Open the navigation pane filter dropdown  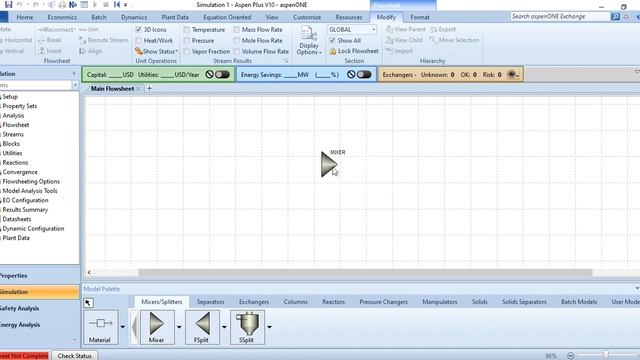pyautogui.click(x=75, y=85)
